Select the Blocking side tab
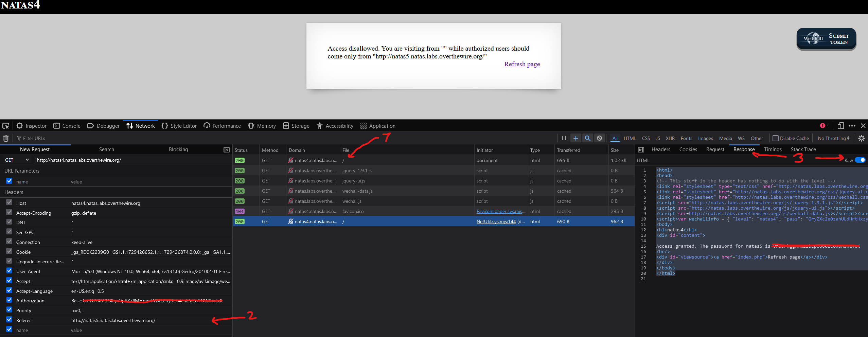Viewport: 868px width, 337px height. tap(178, 149)
